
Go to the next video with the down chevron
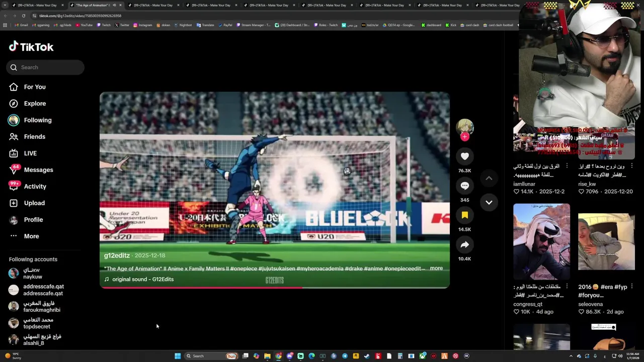tap(489, 202)
